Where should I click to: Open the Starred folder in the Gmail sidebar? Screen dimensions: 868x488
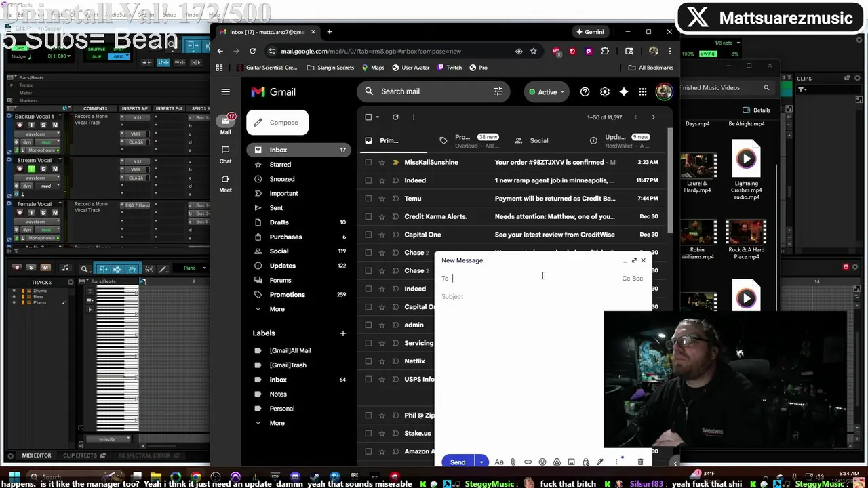pos(280,165)
